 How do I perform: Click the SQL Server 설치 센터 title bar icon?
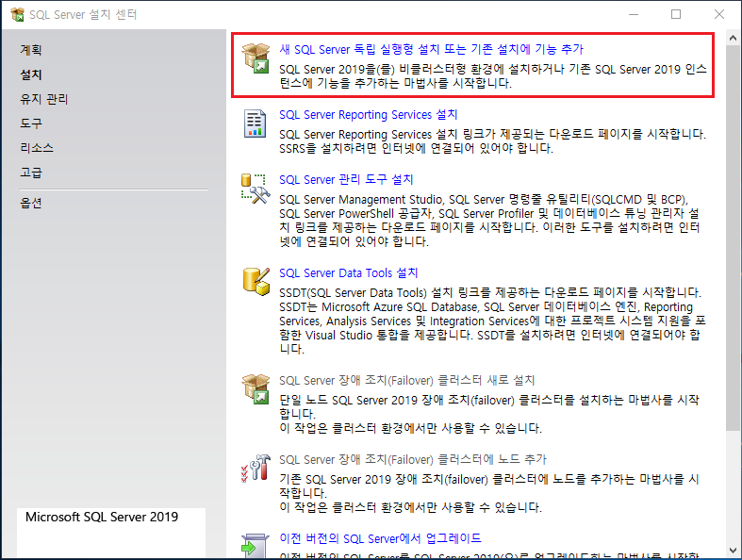click(18, 15)
